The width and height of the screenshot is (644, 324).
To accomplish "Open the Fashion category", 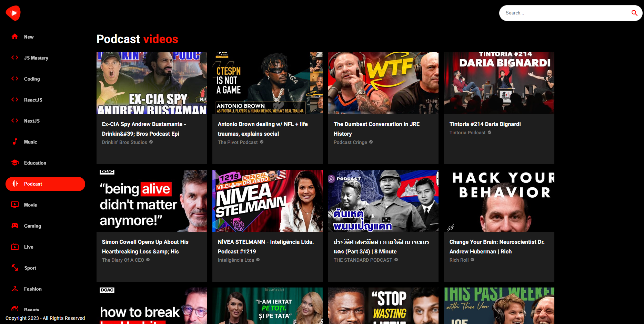I will [x=45, y=289].
